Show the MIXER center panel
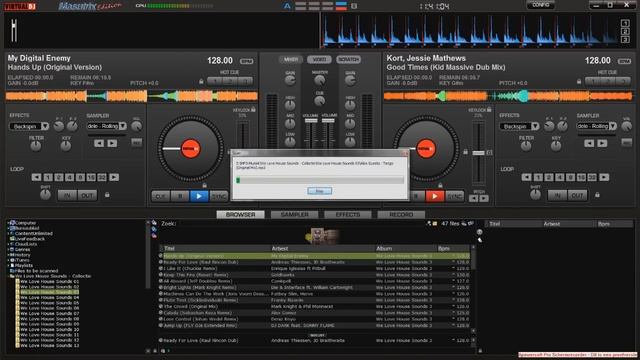640x360 pixels. tap(291, 60)
